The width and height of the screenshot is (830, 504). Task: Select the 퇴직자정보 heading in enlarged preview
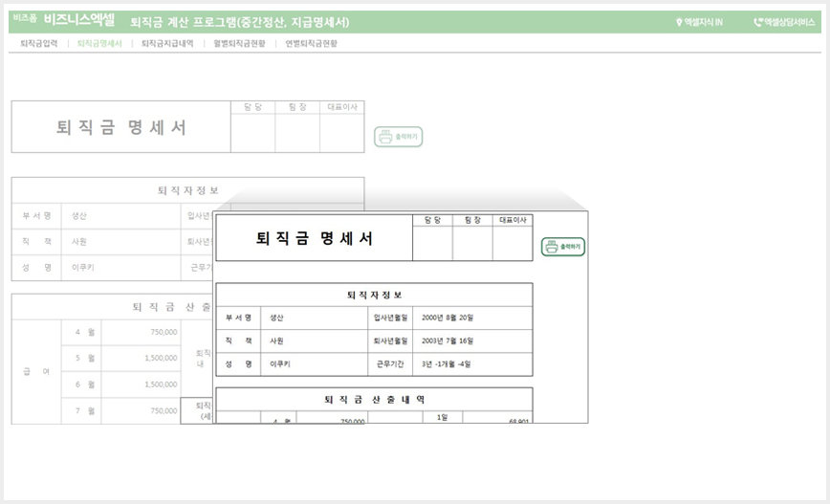point(374,295)
